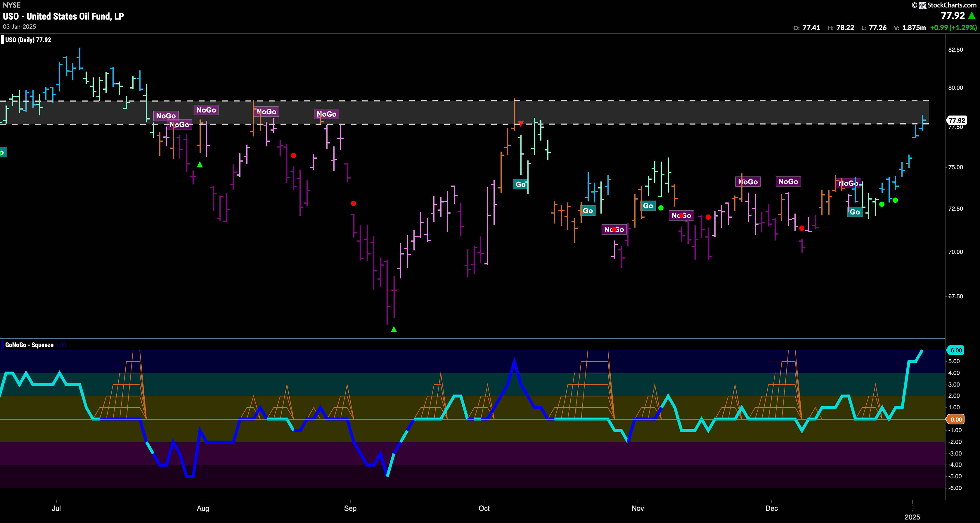Click the green dot beside the November Go label

point(661,208)
